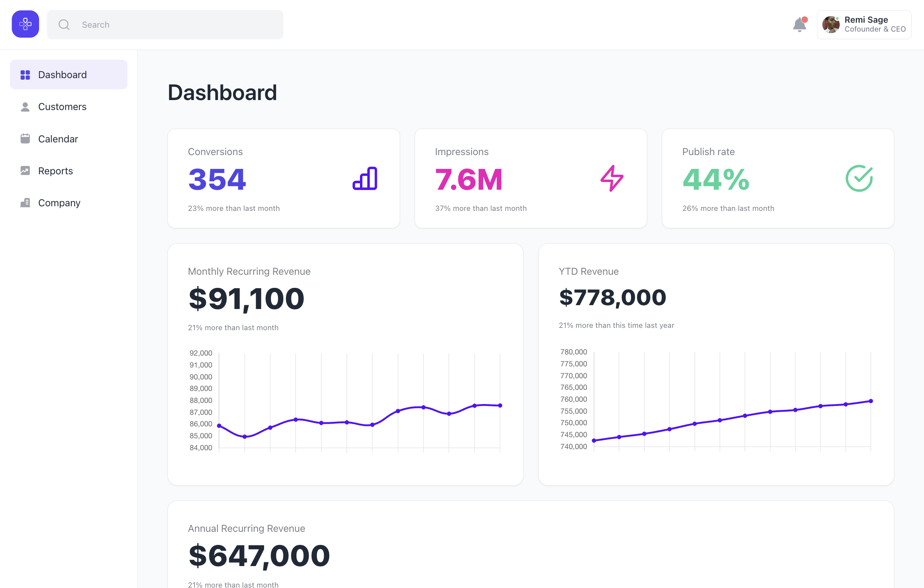
Task: Click the $647,000 annual revenue figure
Action: pos(259,556)
